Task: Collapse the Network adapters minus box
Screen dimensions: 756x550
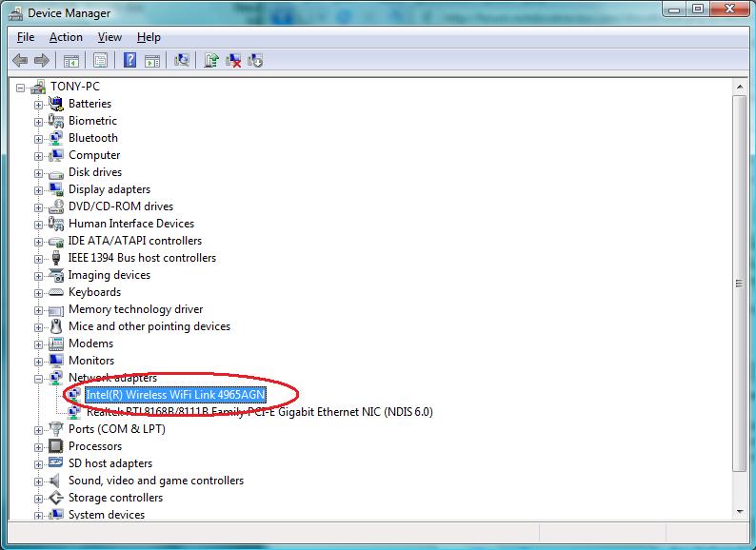Action: point(38,379)
